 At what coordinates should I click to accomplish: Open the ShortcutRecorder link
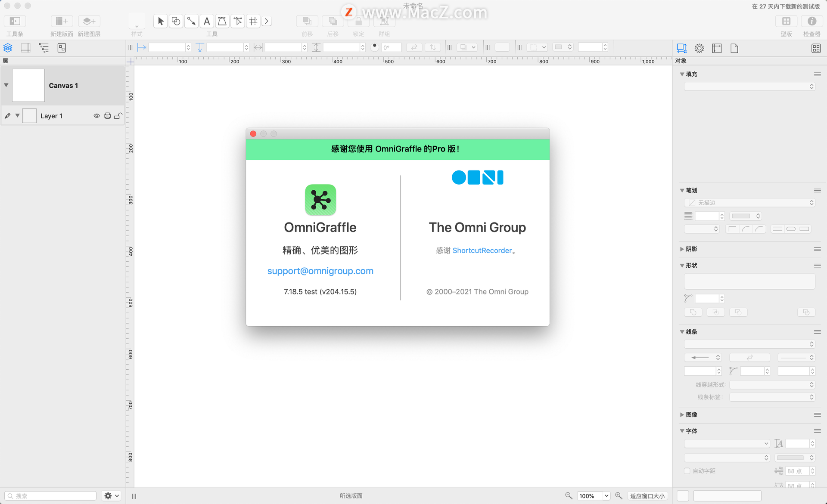pos(482,250)
